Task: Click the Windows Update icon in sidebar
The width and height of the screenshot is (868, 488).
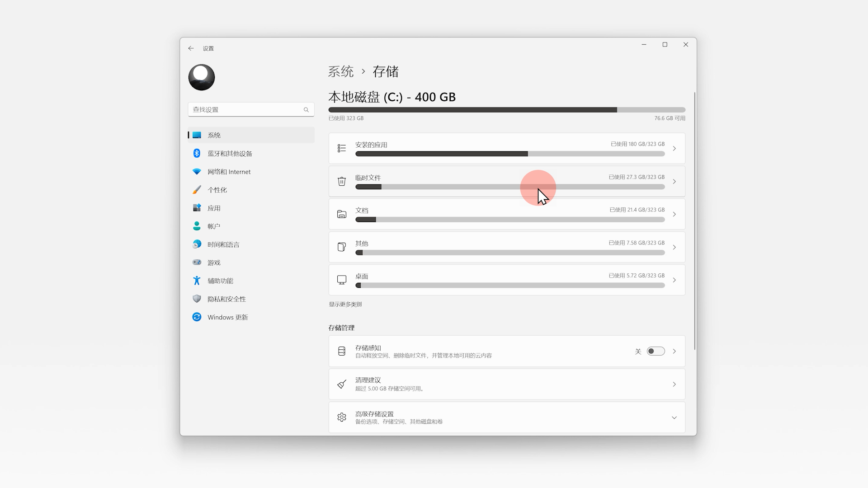Action: click(197, 317)
